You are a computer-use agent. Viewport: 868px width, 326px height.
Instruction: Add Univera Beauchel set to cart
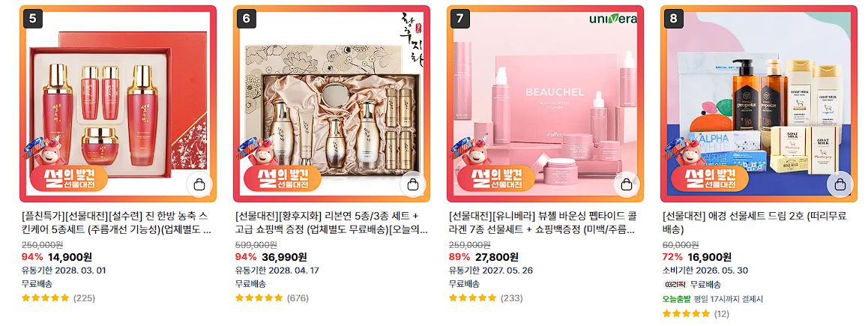627,184
